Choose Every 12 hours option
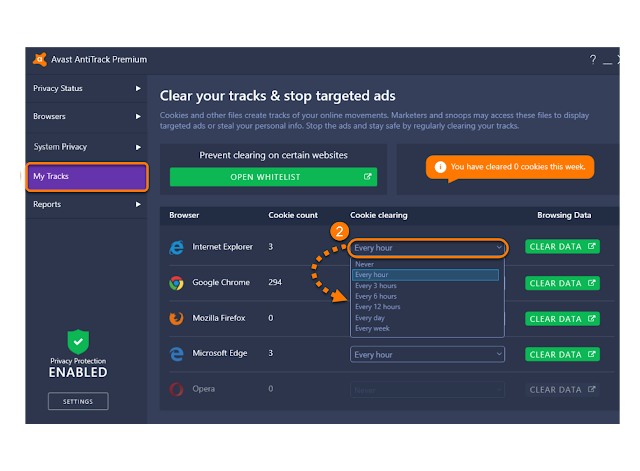 425,307
